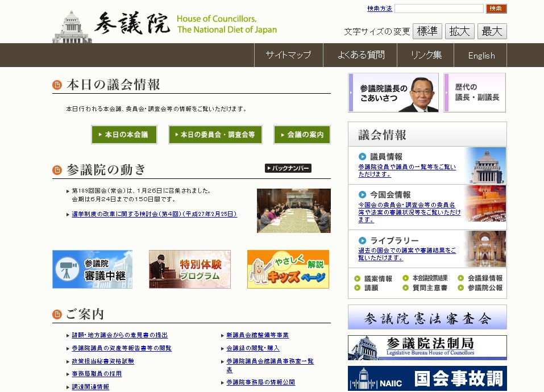
Task: Open NAIIC 国会事故調 banner
Action: (x=427, y=378)
